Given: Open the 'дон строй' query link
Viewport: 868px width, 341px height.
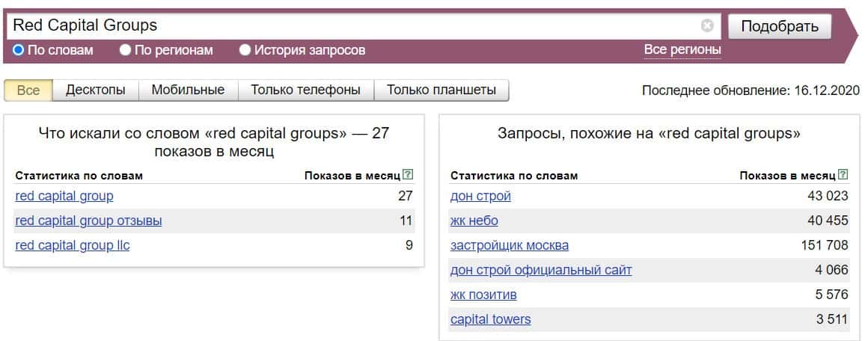Looking at the screenshot, I should pyautogui.click(x=480, y=196).
